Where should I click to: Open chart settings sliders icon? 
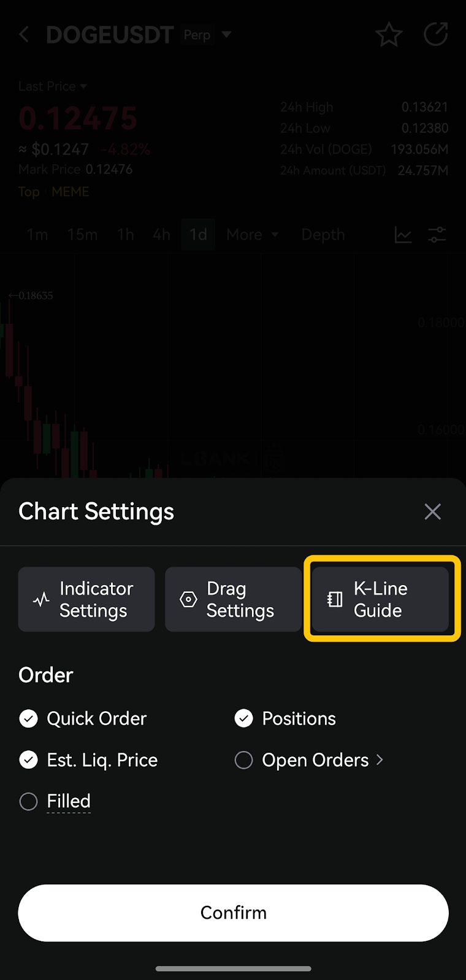click(x=437, y=235)
